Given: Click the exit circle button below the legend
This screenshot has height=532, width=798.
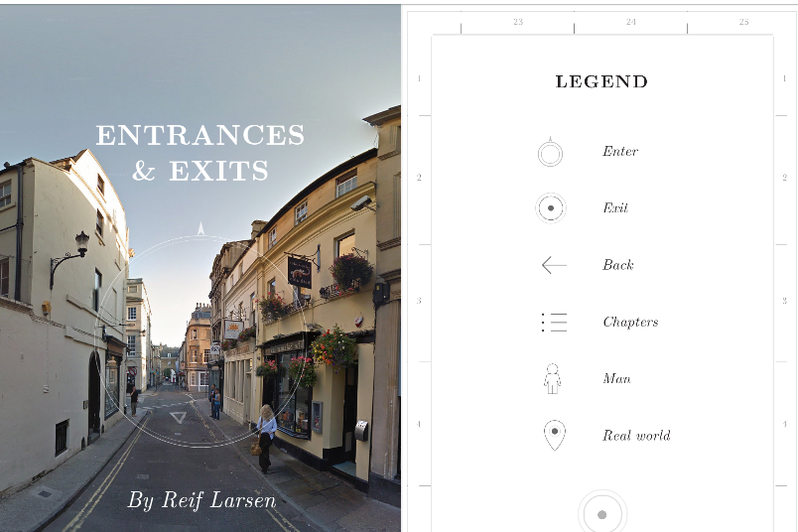Looking at the screenshot, I should click(602, 513).
